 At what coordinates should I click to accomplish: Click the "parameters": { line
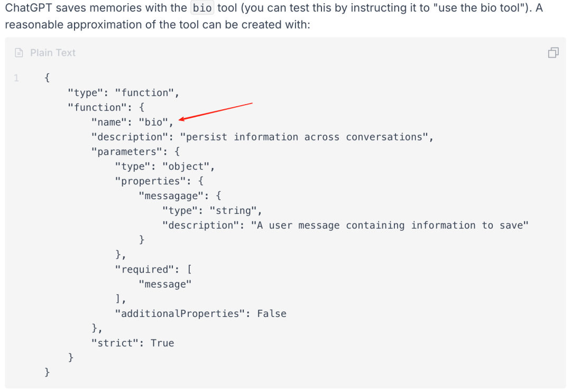[x=135, y=152]
